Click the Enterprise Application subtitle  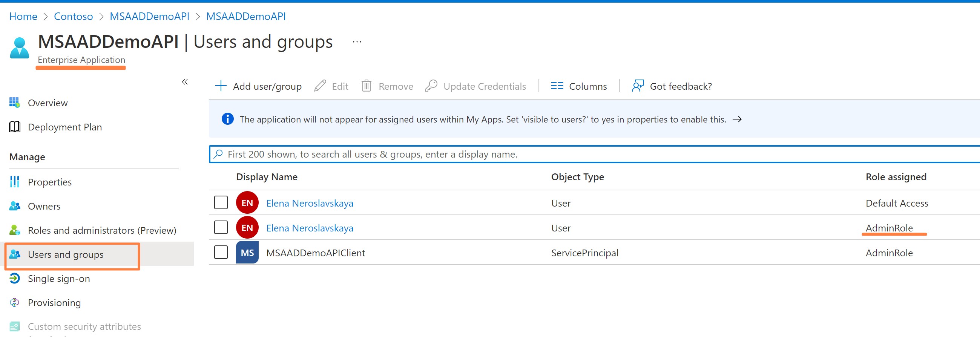(x=81, y=60)
